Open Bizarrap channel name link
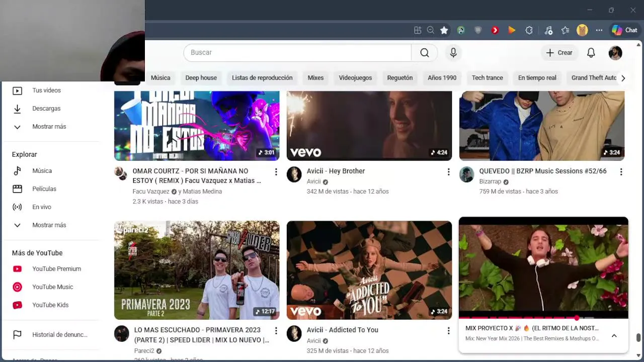This screenshot has height=362, width=644. [490, 182]
